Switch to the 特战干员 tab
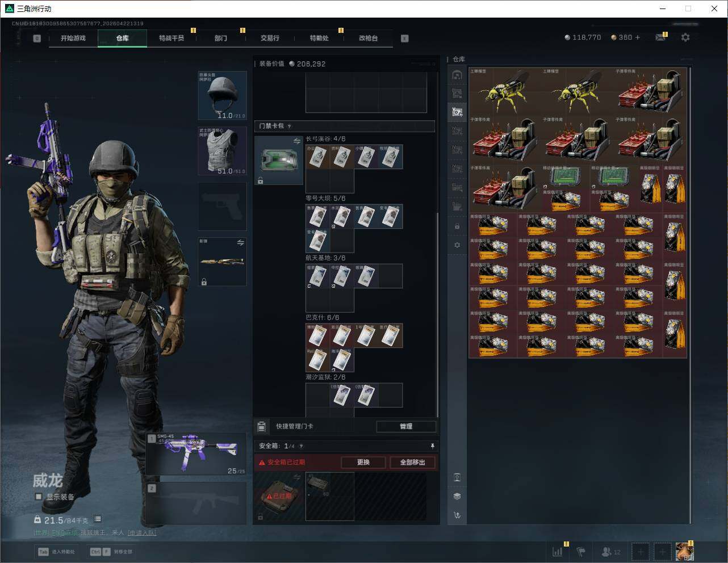Viewport: 728px width, 563px height. 171,38
